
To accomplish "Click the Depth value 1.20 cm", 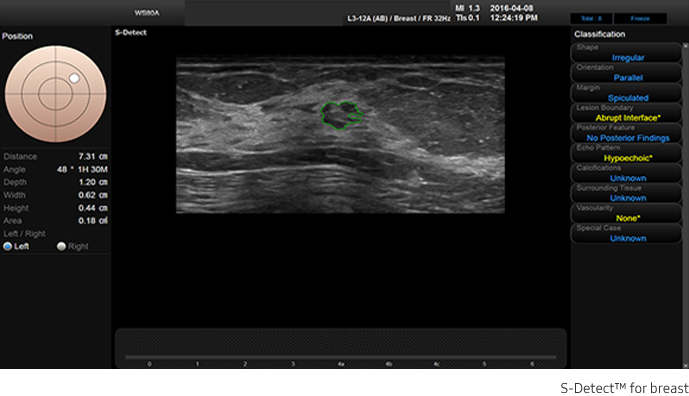I will [93, 182].
